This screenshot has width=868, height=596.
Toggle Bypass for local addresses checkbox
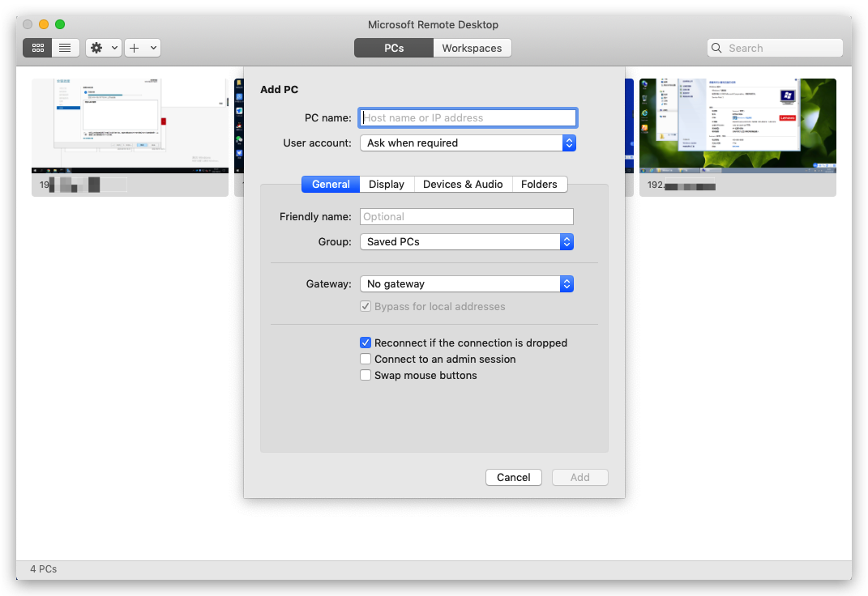coord(366,306)
